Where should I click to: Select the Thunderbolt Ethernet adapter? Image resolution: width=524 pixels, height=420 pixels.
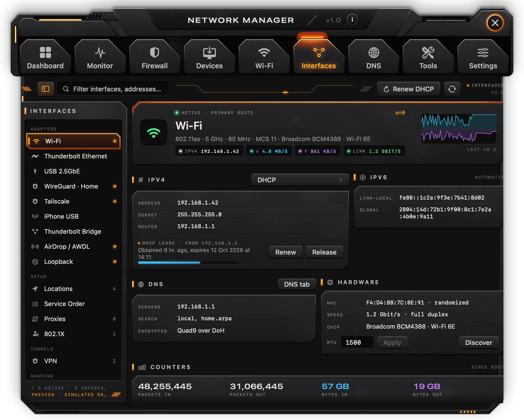(73, 156)
